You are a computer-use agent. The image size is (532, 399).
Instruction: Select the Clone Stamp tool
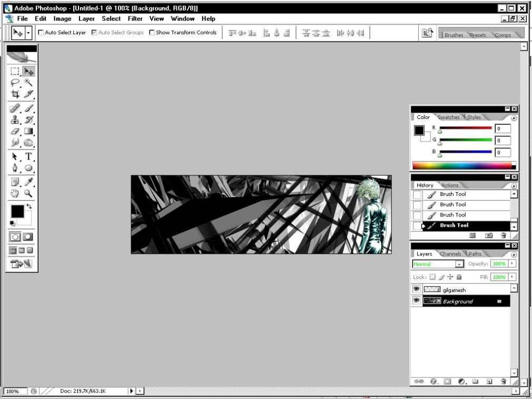point(15,119)
